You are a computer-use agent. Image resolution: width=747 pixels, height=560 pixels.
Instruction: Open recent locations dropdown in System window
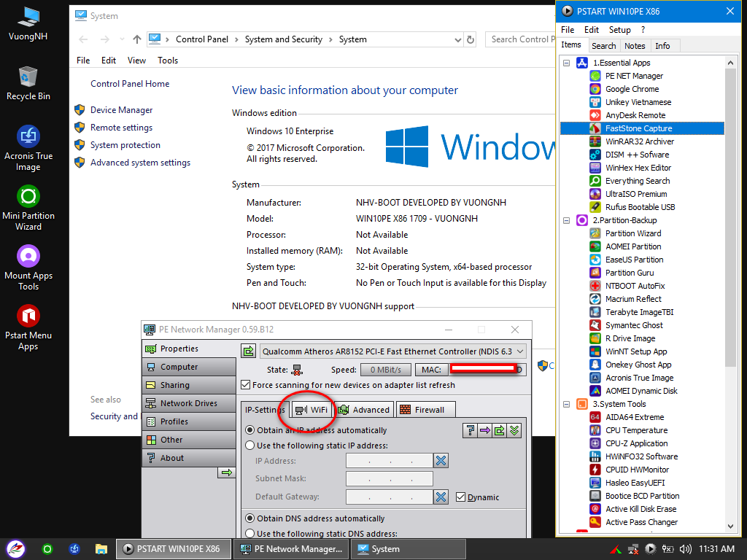pos(122,39)
